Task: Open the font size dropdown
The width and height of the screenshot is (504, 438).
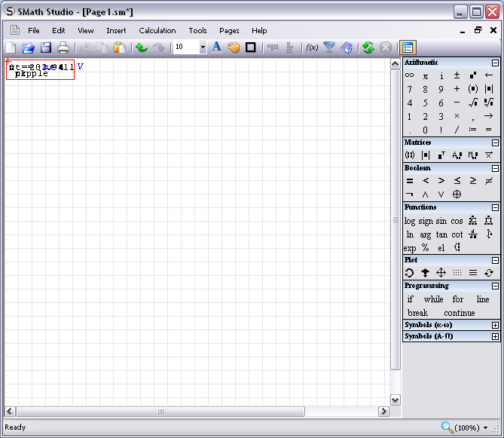Action: pos(203,47)
